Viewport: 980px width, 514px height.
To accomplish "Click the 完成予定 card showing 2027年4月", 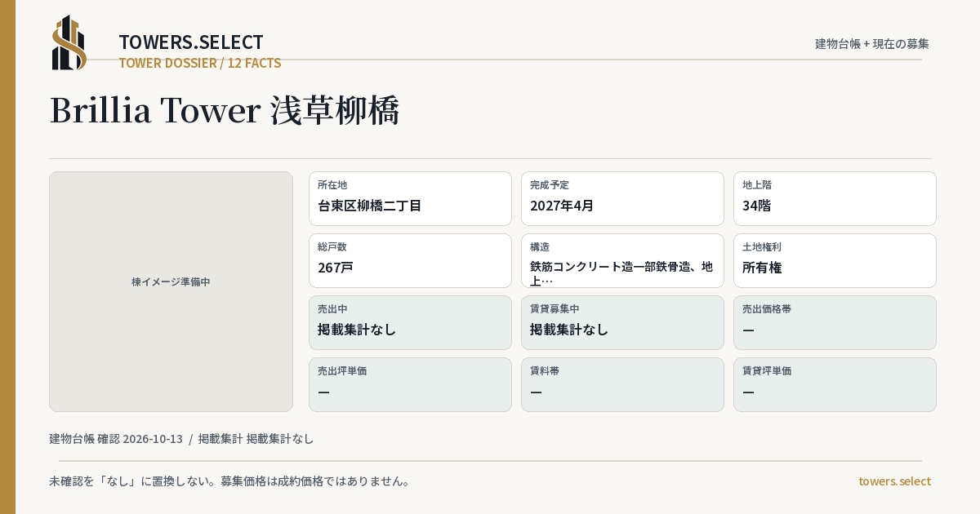I will pyautogui.click(x=622, y=198).
